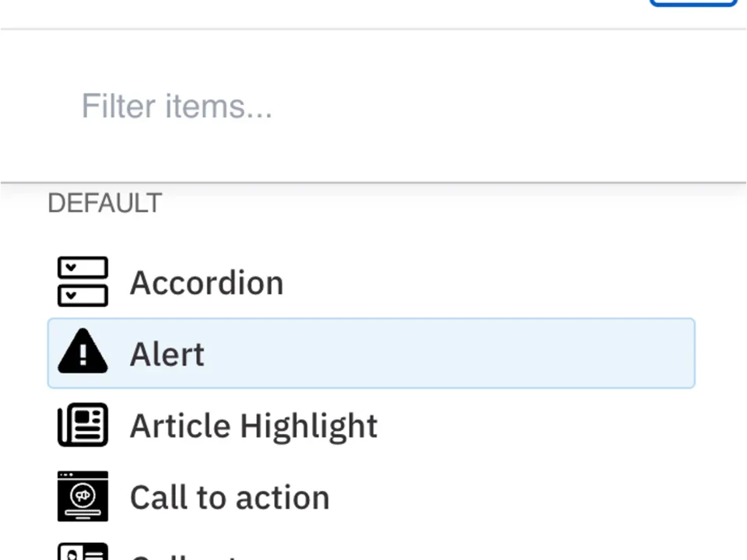Click the Accordion label text
Image resolution: width=747 pixels, height=560 pixels.
tap(206, 282)
